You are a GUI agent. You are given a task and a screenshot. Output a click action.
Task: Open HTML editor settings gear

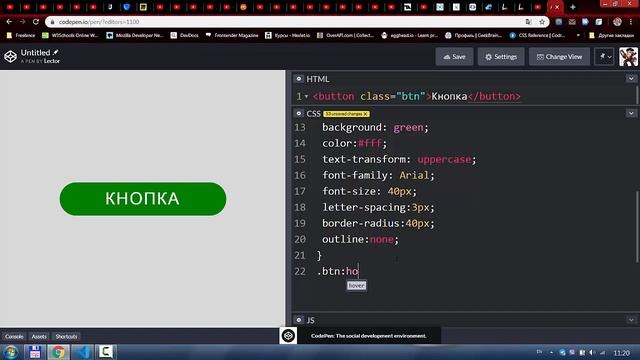(299, 78)
